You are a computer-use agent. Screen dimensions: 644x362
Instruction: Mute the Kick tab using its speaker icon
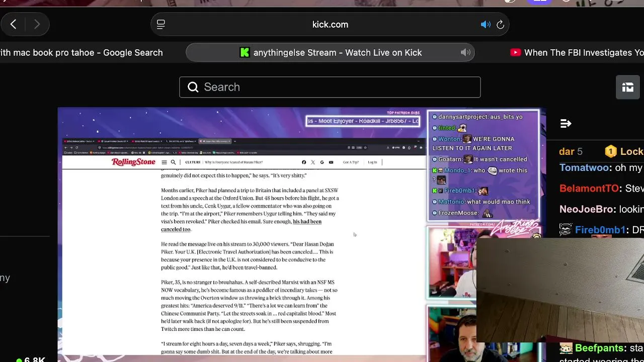click(x=466, y=52)
